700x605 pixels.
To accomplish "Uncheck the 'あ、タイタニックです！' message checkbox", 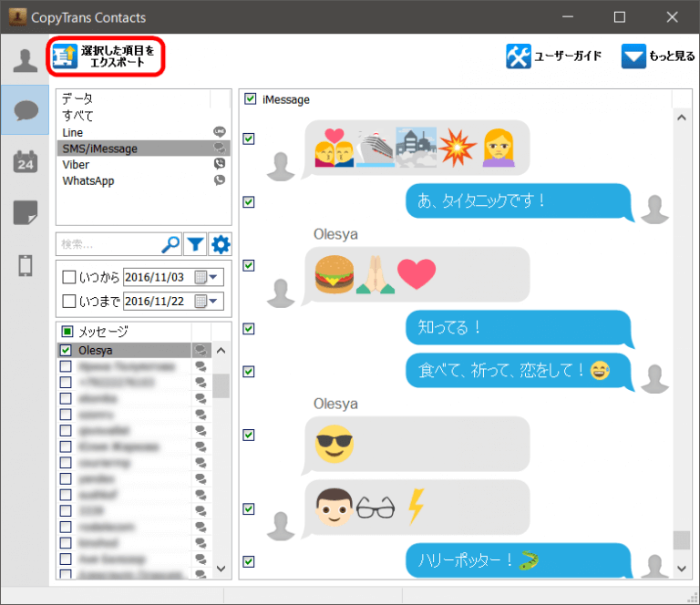I will pos(249,202).
